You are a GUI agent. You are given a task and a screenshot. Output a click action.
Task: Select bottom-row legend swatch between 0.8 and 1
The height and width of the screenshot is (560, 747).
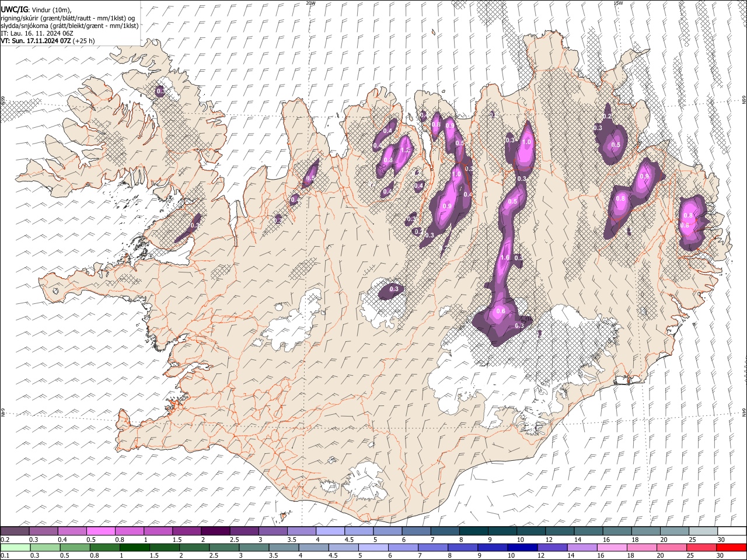[104, 547]
